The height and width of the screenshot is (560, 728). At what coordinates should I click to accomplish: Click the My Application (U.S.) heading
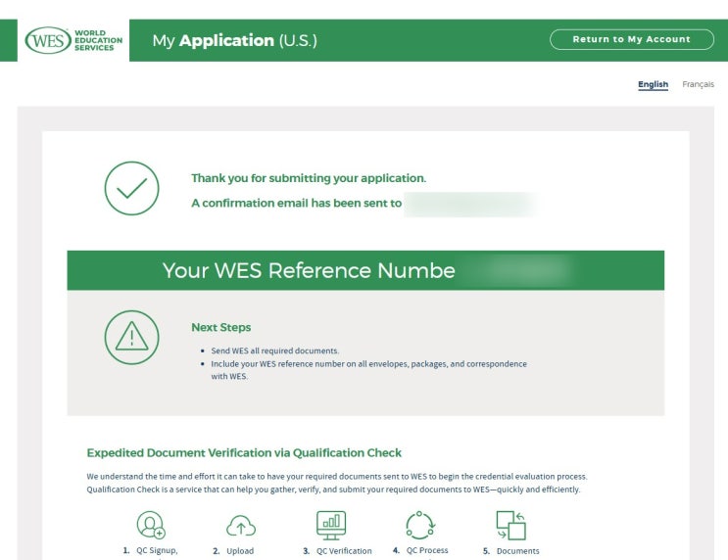(235, 41)
